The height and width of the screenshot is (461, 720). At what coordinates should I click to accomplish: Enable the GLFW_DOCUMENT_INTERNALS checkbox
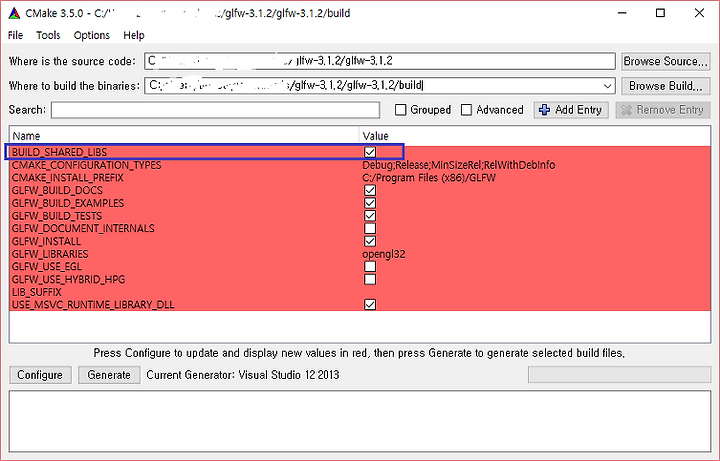[370, 228]
